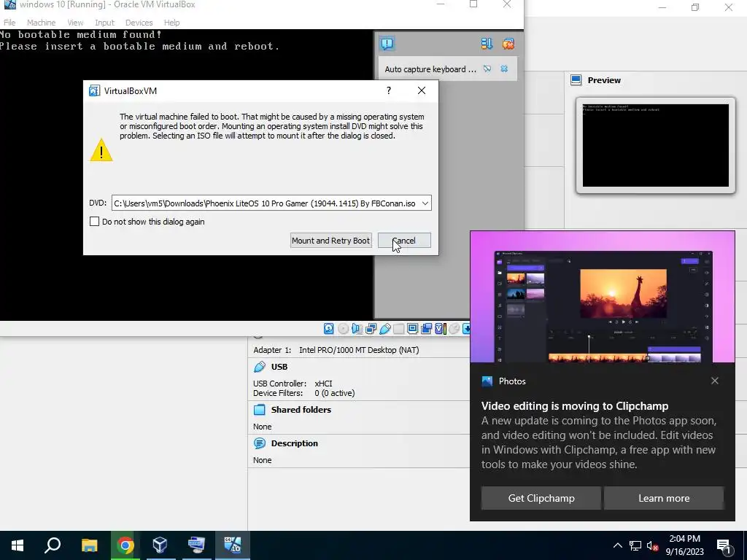This screenshot has width=747, height=560.
Task: Click the audio indicator in VM status bar
Action: [356, 329]
